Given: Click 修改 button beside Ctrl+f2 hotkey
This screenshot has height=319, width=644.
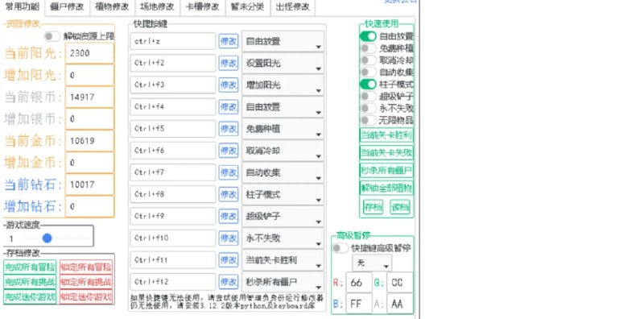Looking at the screenshot, I should 229,63.
